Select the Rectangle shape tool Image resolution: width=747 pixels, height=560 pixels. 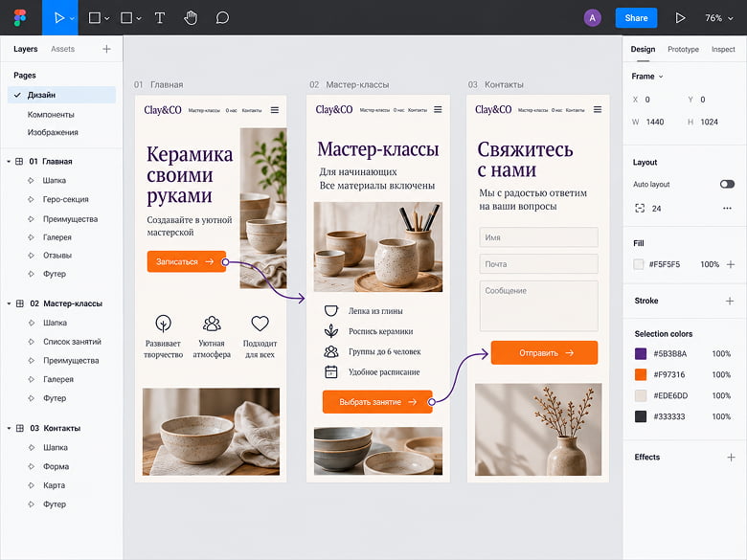[126, 18]
